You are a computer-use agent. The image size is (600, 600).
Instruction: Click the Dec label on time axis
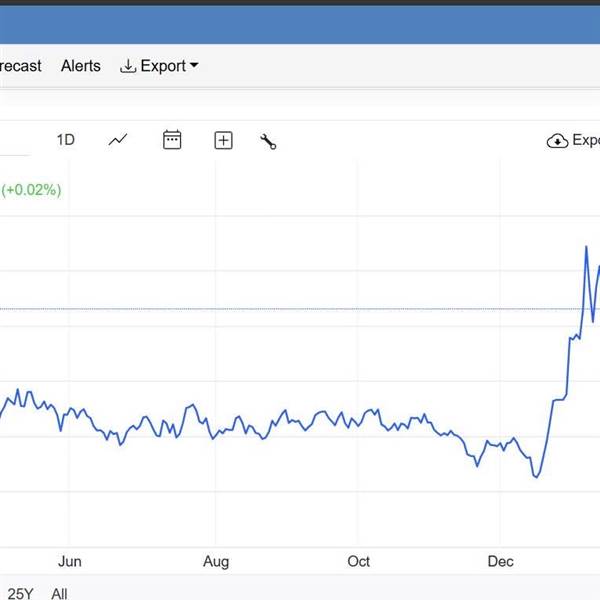coord(500,561)
